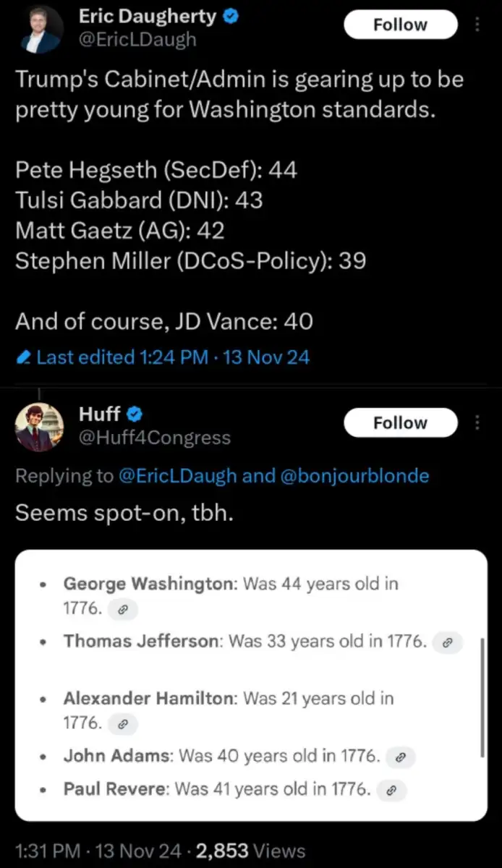
Task: Click the source link icon for John Adams
Action: click(401, 757)
